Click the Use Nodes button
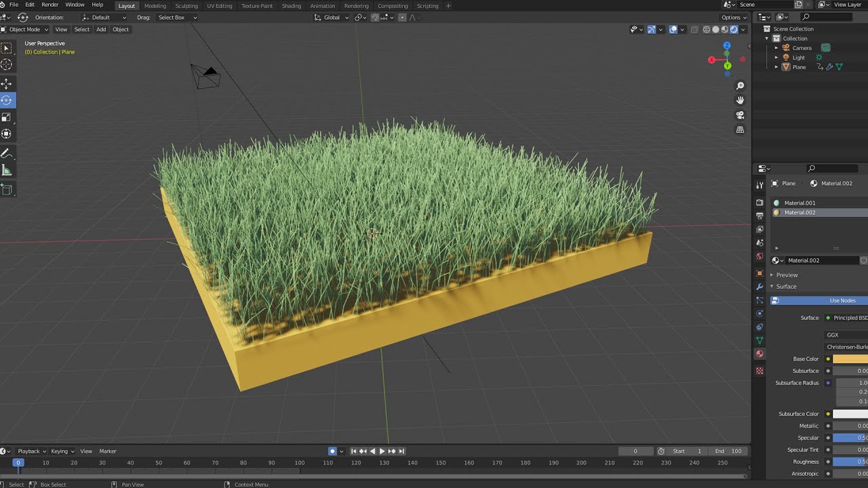The image size is (868, 488). 842,300
